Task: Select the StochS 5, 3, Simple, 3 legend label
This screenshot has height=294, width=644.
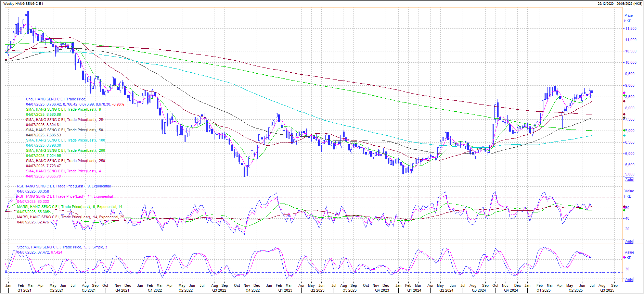Action: pos(62,247)
